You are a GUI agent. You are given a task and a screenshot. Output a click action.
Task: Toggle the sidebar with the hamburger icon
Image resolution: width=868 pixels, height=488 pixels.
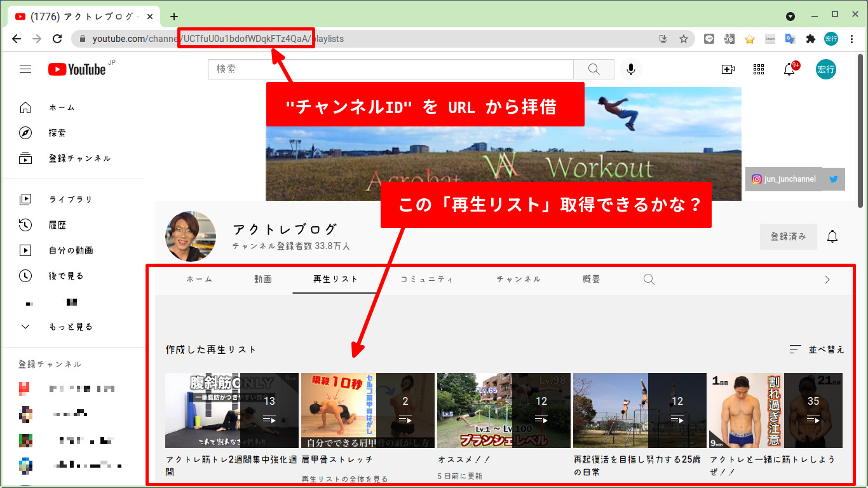25,69
